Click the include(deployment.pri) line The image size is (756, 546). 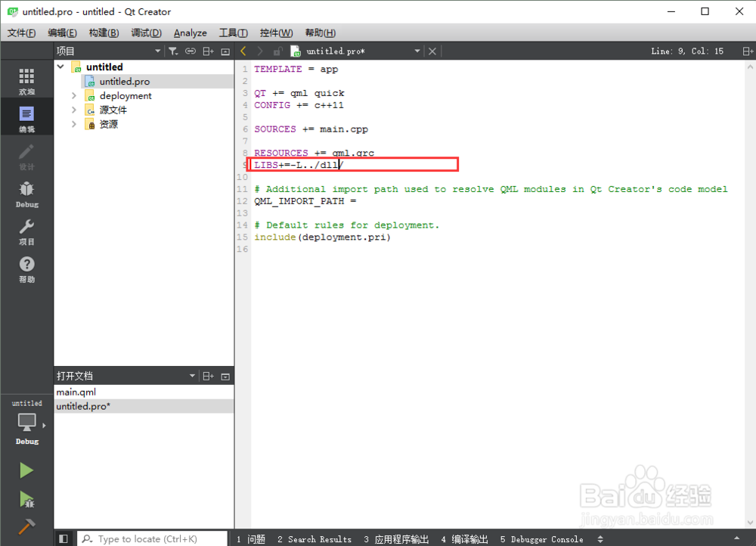click(x=323, y=237)
